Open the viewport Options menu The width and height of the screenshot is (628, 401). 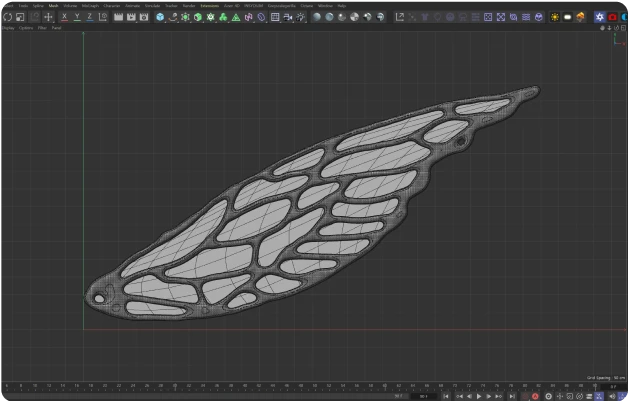click(26, 28)
